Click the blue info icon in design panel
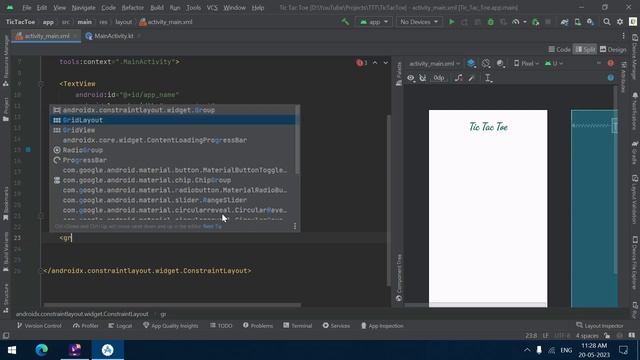 coord(611,78)
